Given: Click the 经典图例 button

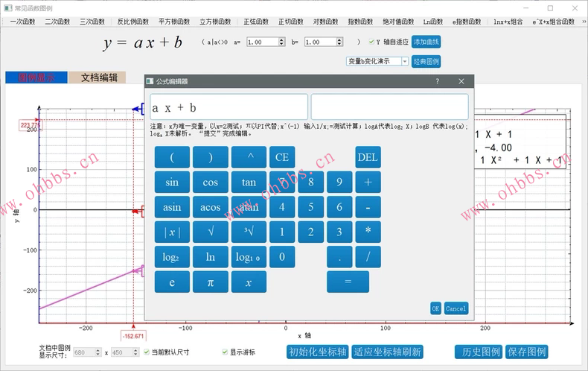Looking at the screenshot, I should click(426, 61).
